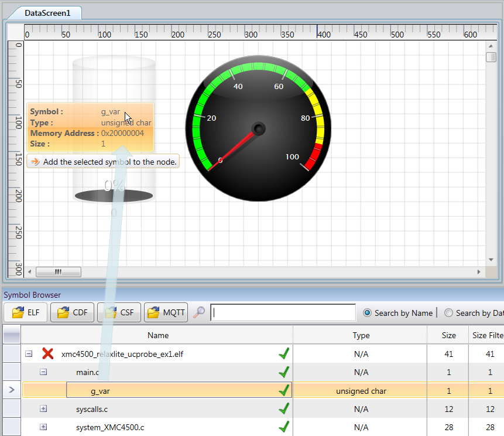This screenshot has width=504, height=436.
Task: Select the Search by Name radio button
Action: pyautogui.click(x=367, y=313)
